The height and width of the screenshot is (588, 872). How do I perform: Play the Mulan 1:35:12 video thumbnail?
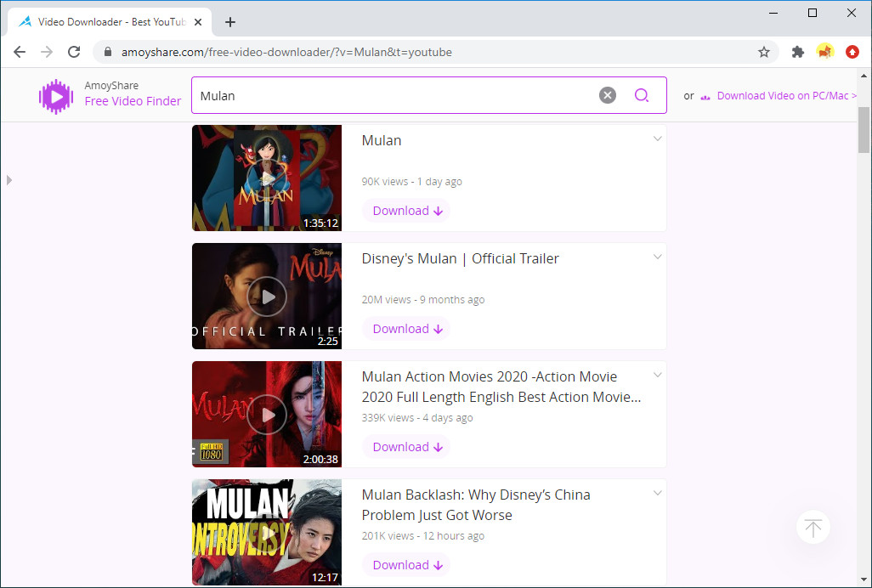coord(267,178)
